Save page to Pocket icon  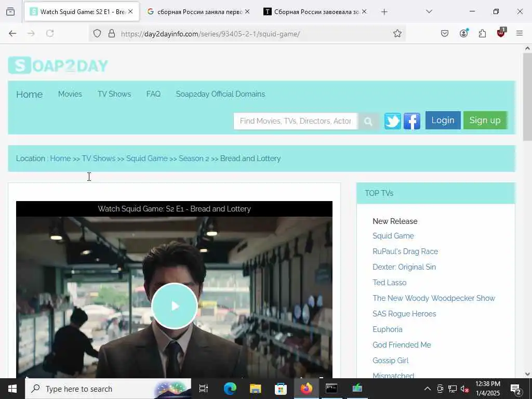(x=445, y=33)
